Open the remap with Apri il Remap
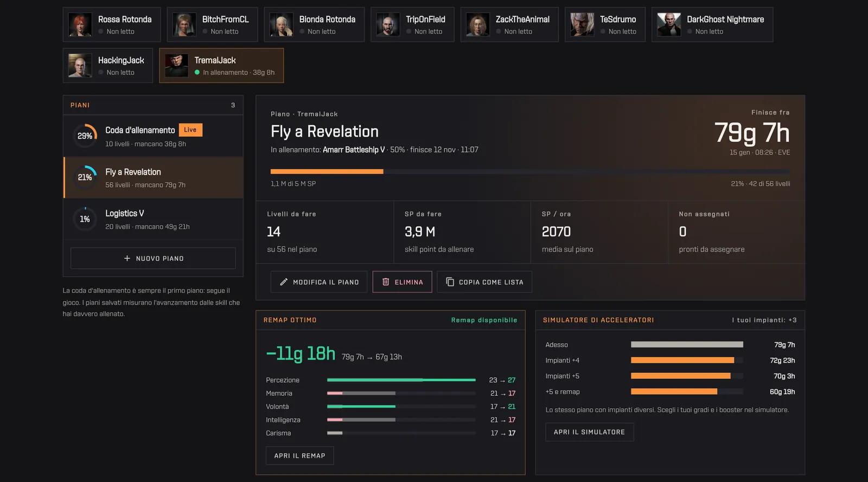The image size is (868, 482). point(299,456)
